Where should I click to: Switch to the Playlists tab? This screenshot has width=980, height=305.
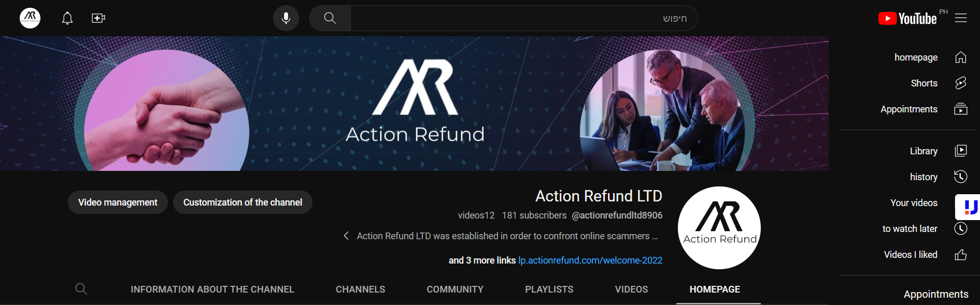549,289
